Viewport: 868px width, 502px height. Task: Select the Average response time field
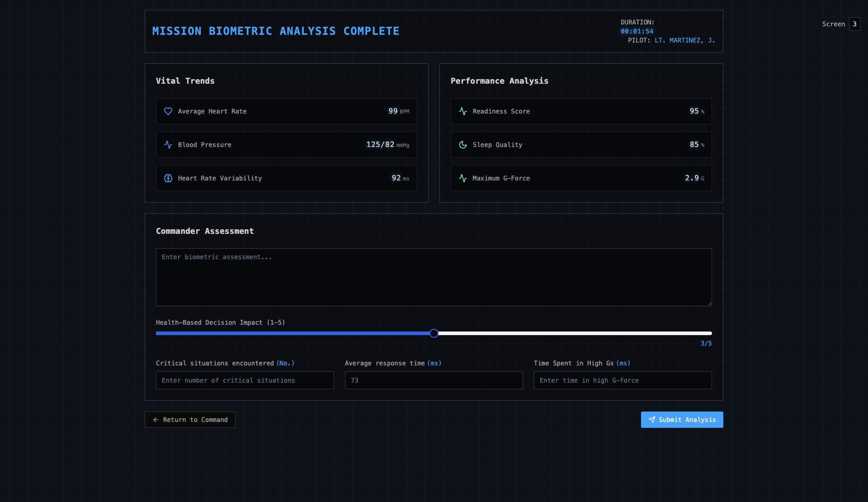[434, 380]
